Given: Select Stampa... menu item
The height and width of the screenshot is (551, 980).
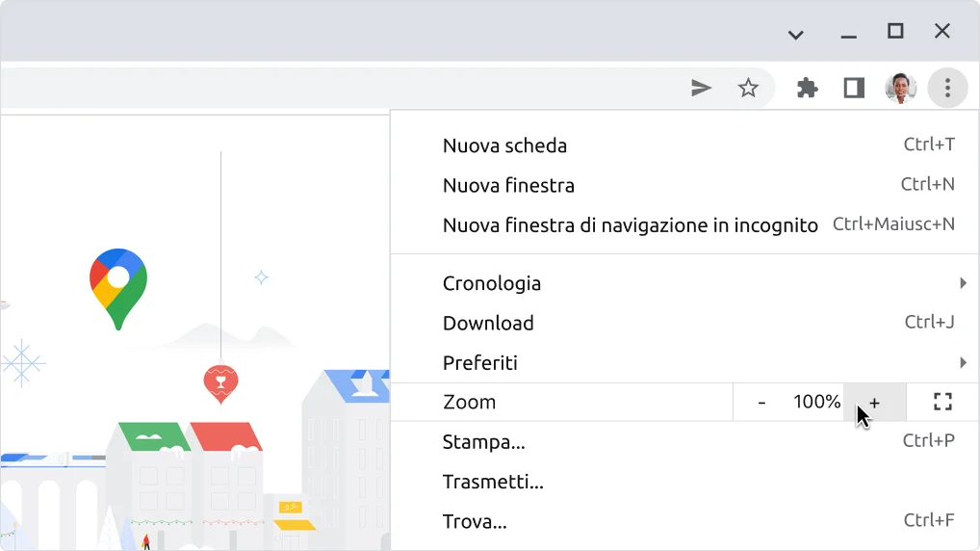Looking at the screenshot, I should coord(685,441).
